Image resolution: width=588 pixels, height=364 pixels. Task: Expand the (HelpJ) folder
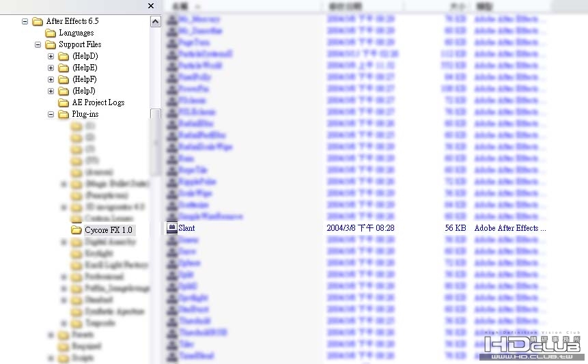tap(51, 91)
